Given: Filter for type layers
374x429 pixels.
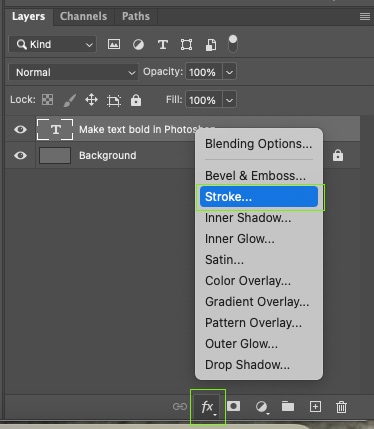Looking at the screenshot, I should point(163,44).
